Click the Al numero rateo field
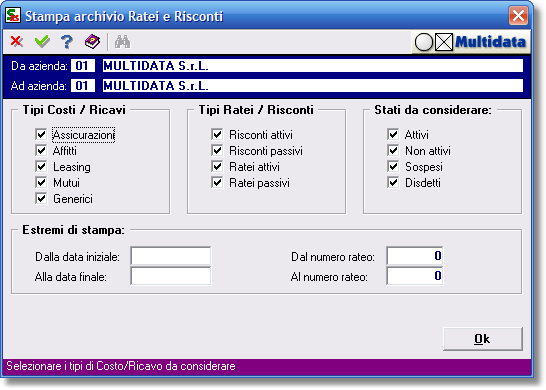The image size is (546, 390). point(415,276)
